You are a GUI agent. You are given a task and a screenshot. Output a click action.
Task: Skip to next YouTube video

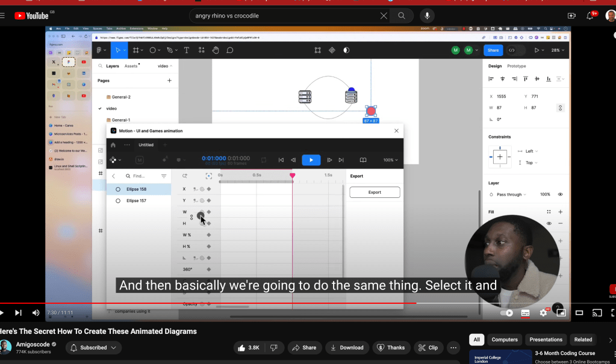18,313
